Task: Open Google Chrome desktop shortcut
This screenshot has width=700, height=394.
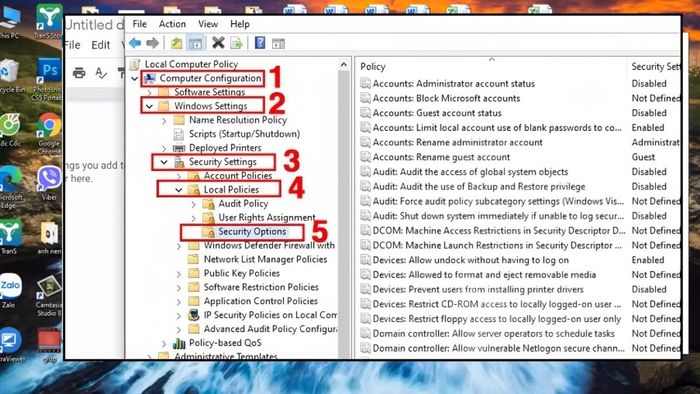Action: click(x=49, y=133)
